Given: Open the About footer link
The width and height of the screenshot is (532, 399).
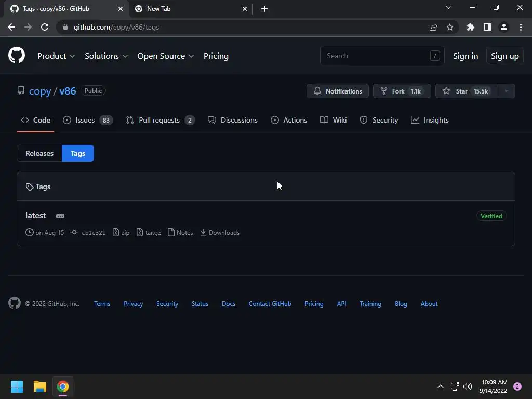Looking at the screenshot, I should (x=429, y=304).
